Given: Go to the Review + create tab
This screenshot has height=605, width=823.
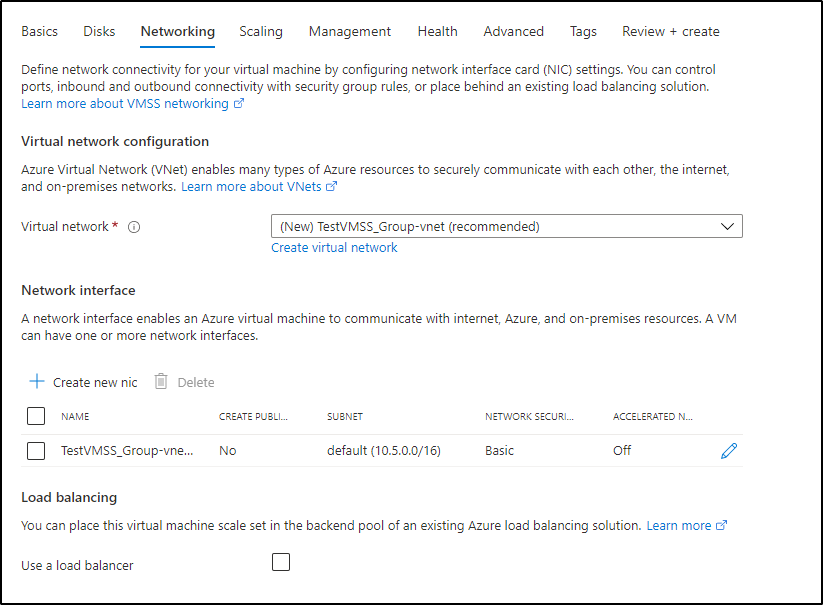Looking at the screenshot, I should pos(670,32).
